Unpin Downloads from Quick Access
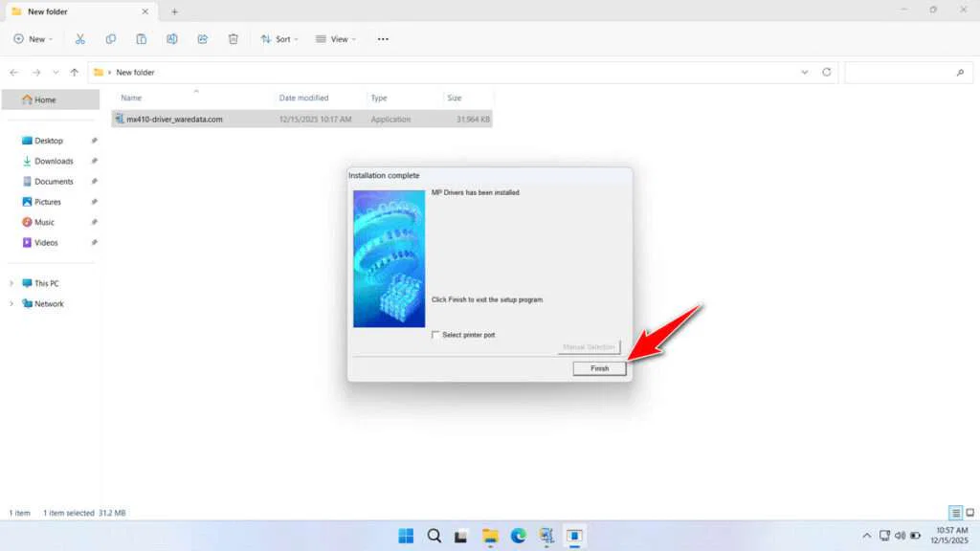980x551 pixels. tap(93, 161)
